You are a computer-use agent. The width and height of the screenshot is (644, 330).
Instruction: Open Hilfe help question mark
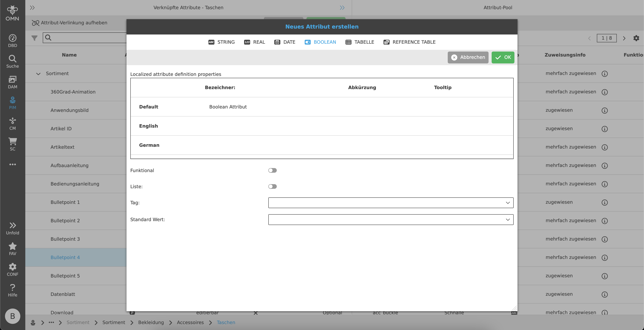12,290
